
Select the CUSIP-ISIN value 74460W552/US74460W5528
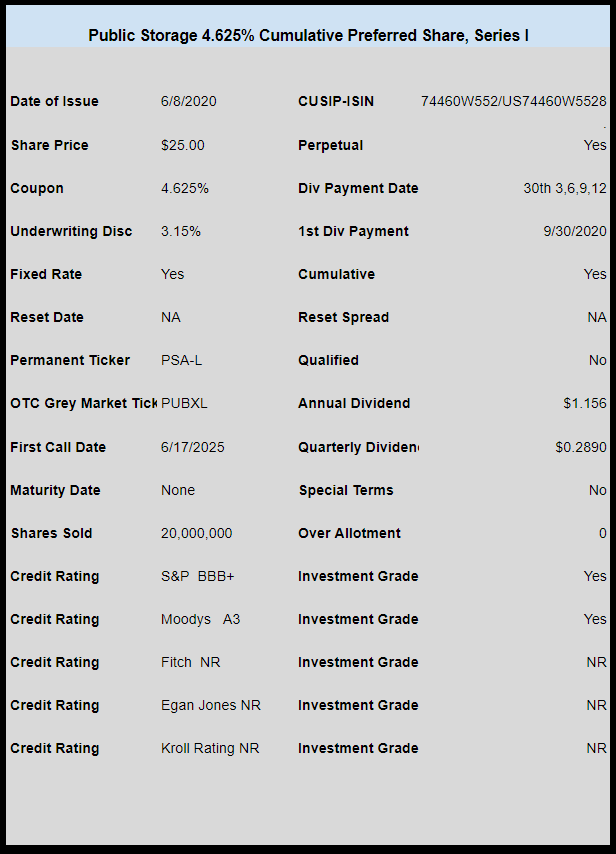coord(514,101)
